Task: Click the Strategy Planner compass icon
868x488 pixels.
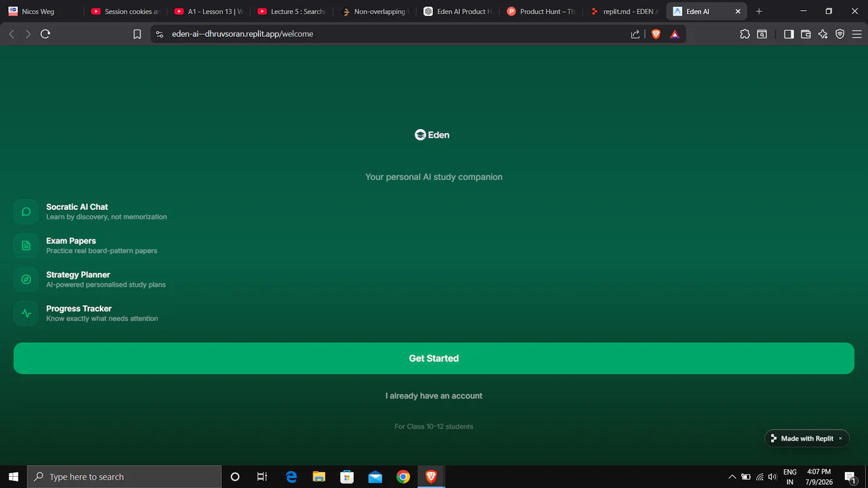Action: (x=26, y=280)
